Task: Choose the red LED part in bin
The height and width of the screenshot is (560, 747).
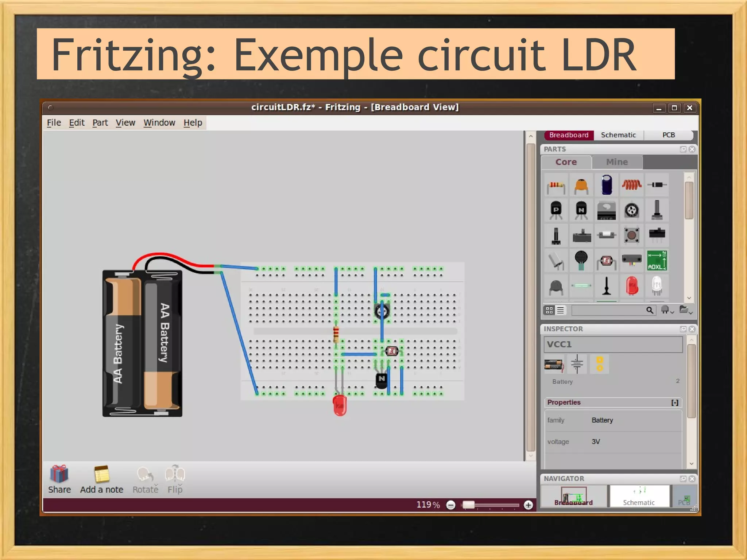Action: coord(632,286)
